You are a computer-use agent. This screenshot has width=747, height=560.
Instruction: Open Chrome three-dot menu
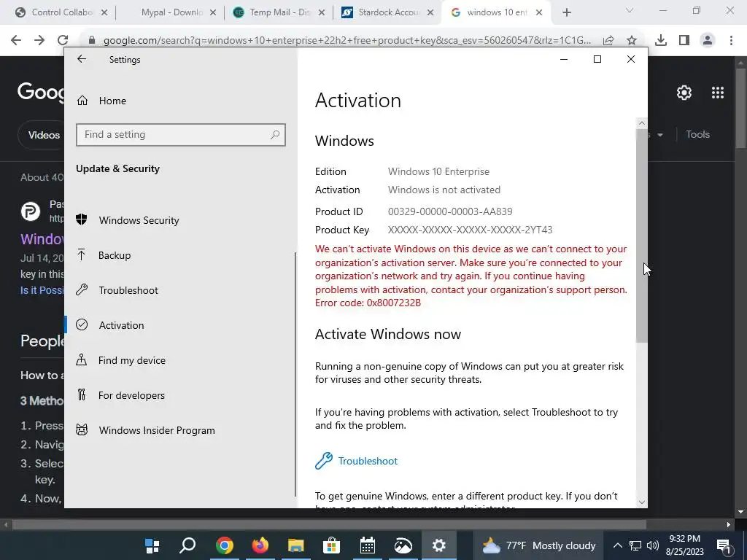pyautogui.click(x=731, y=41)
